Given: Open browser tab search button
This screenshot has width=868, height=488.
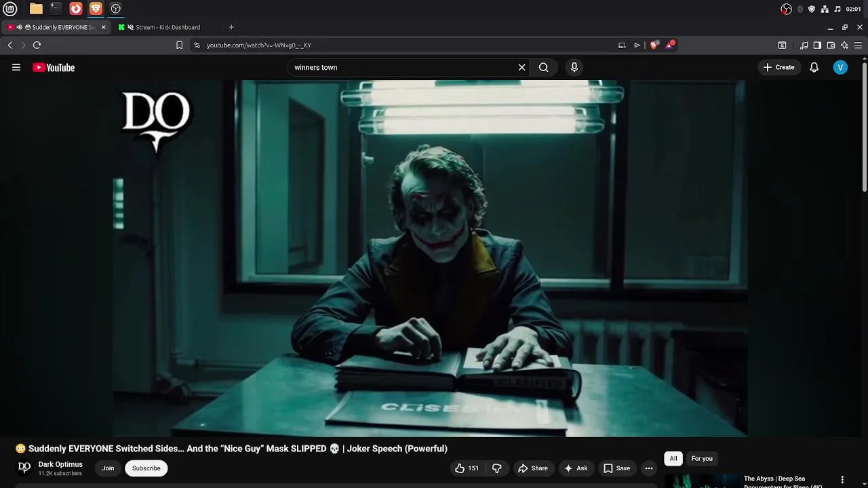Looking at the screenshot, I should coord(782,45).
